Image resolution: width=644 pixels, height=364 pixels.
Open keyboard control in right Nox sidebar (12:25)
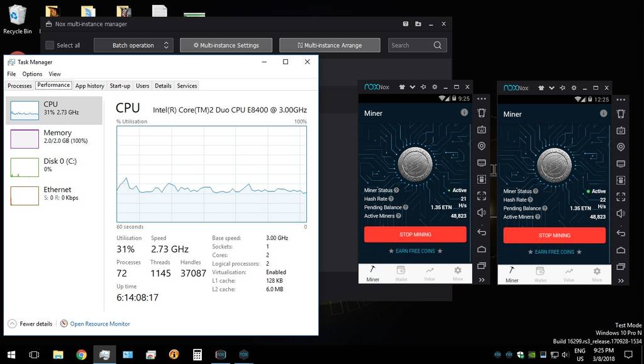point(621,130)
